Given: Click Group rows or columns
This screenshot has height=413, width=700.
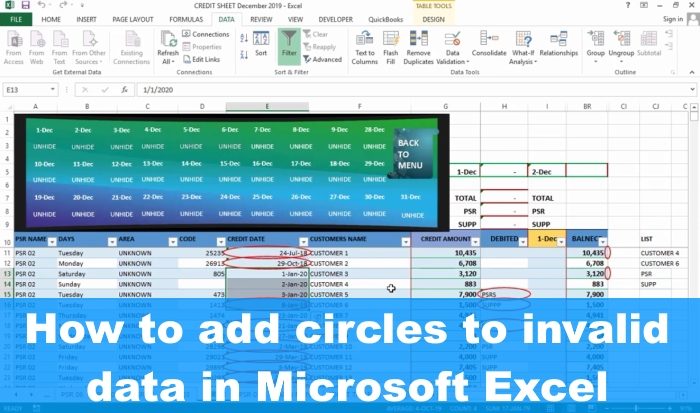Looking at the screenshot, I should [x=596, y=46].
